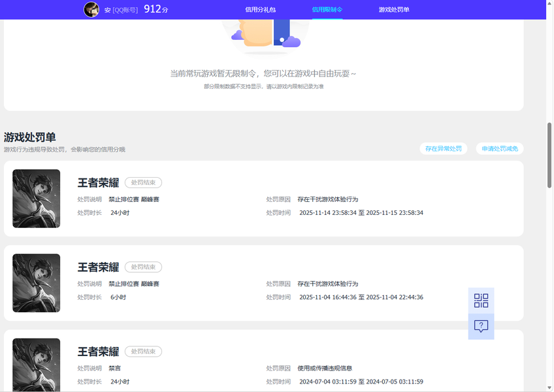Image resolution: width=554 pixels, height=392 pixels.
Task: Click 王者荣耀 title on the 6小时 record
Action: (98, 267)
